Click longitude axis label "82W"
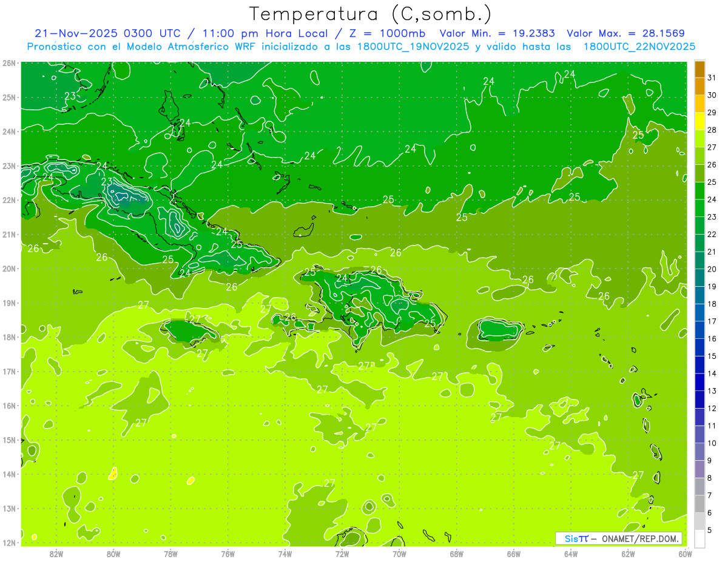This screenshot has height=562, width=728. [x=56, y=554]
